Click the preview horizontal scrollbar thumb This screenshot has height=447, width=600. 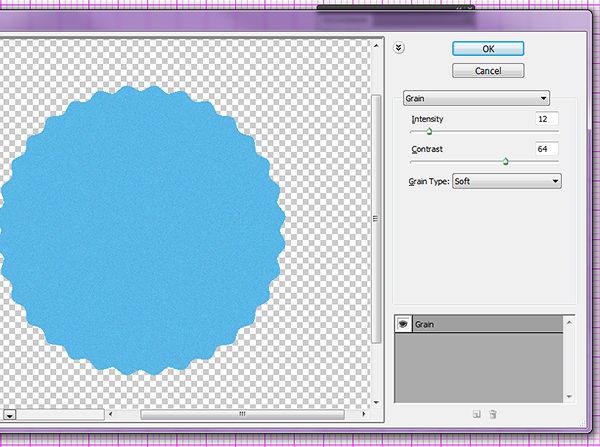click(242, 414)
